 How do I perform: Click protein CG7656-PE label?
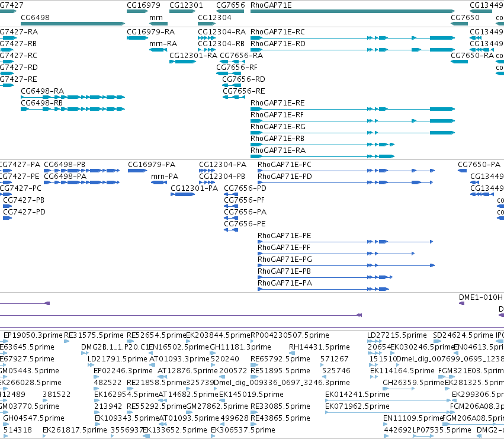point(245,224)
